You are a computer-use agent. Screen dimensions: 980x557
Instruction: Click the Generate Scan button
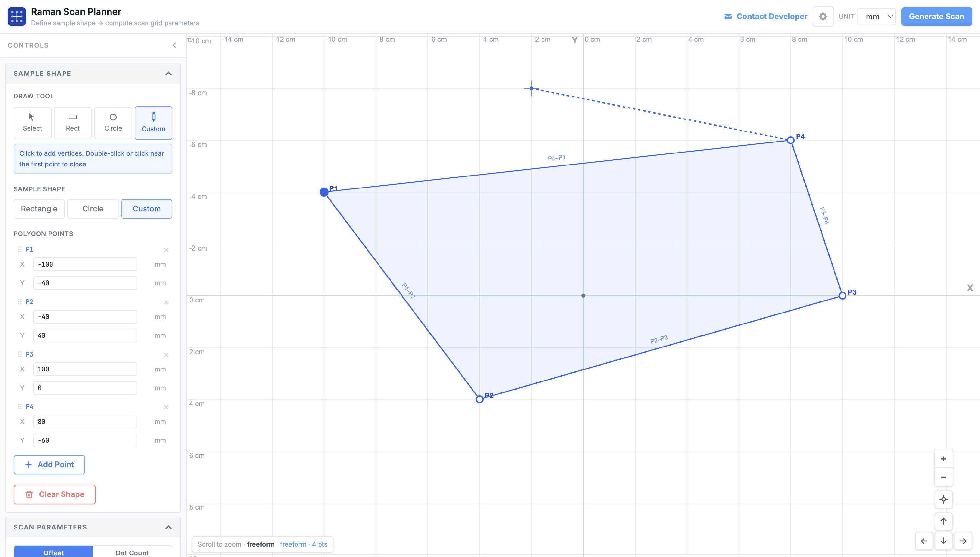[x=936, y=17]
